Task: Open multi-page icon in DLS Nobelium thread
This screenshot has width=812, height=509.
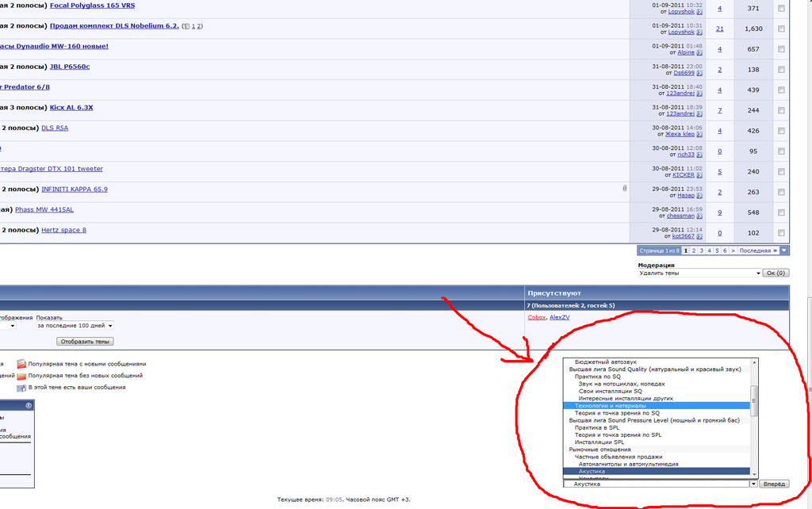Action: [x=185, y=26]
